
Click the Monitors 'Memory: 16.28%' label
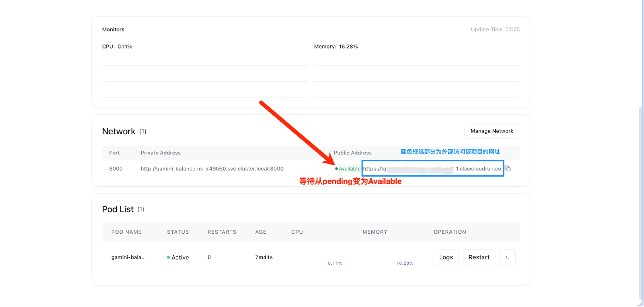pos(336,47)
